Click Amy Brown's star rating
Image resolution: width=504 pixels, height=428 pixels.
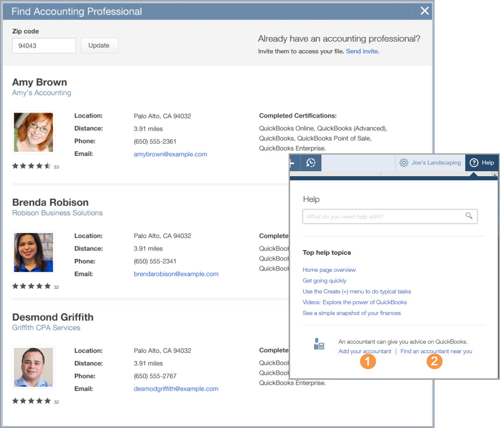point(32,166)
